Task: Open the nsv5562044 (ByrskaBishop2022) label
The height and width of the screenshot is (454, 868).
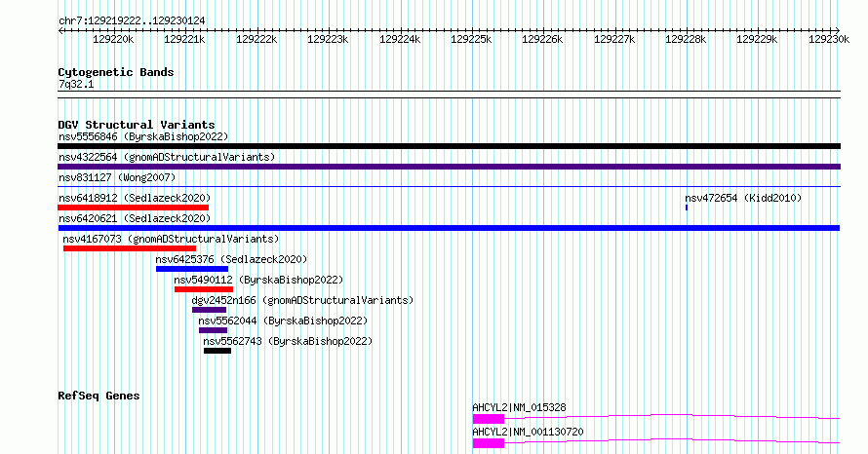Action: (283, 321)
